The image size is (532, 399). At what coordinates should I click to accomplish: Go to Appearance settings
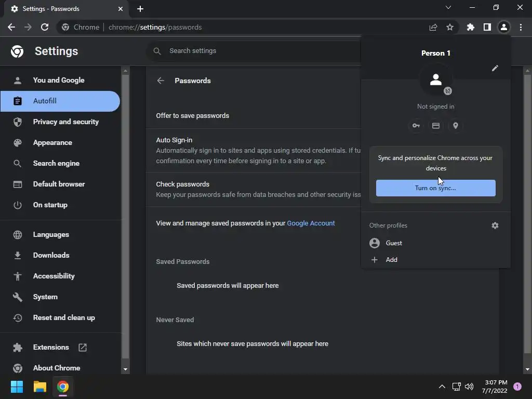tap(60, 142)
